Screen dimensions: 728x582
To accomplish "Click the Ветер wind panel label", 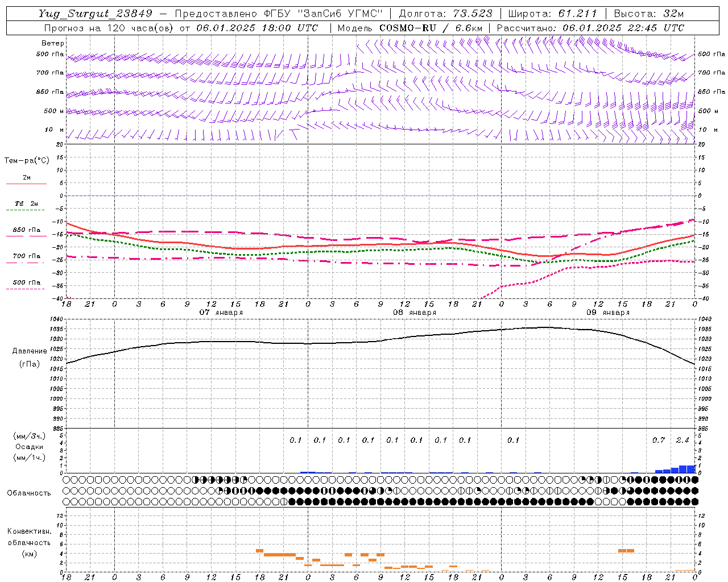I will 53,43.
